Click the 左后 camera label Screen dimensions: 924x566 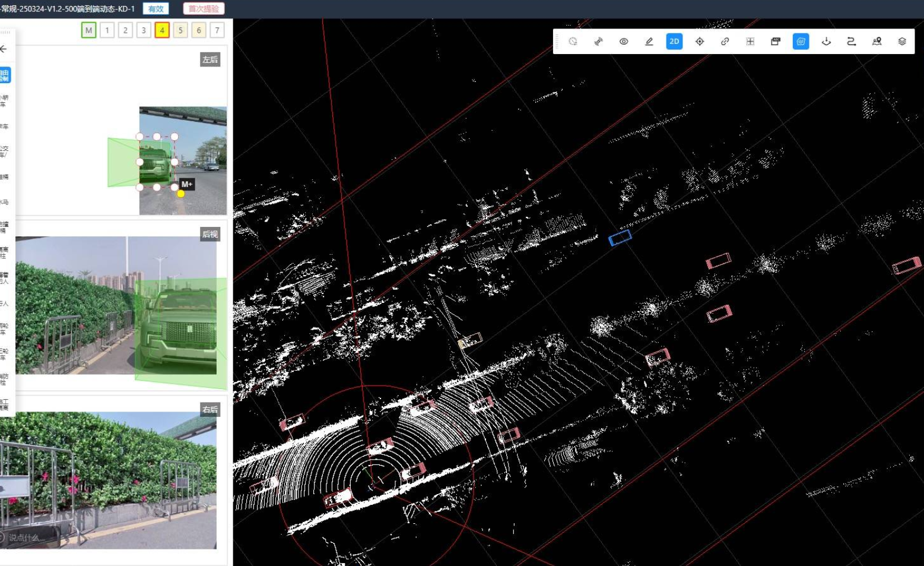pos(210,59)
